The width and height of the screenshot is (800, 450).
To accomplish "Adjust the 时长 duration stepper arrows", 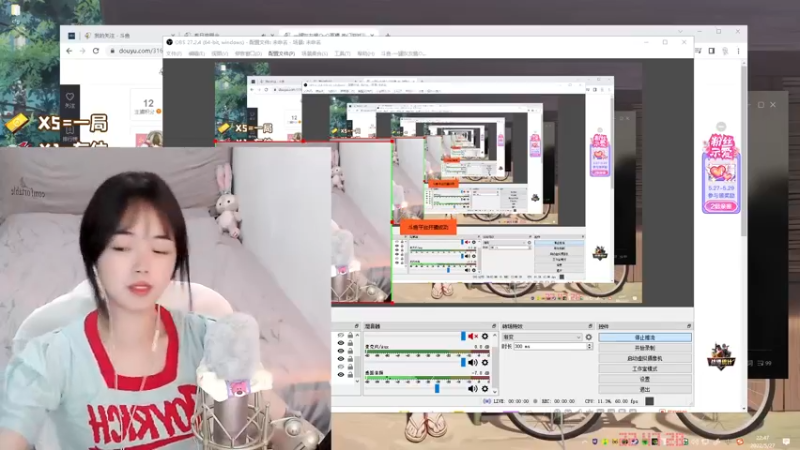I will point(589,346).
